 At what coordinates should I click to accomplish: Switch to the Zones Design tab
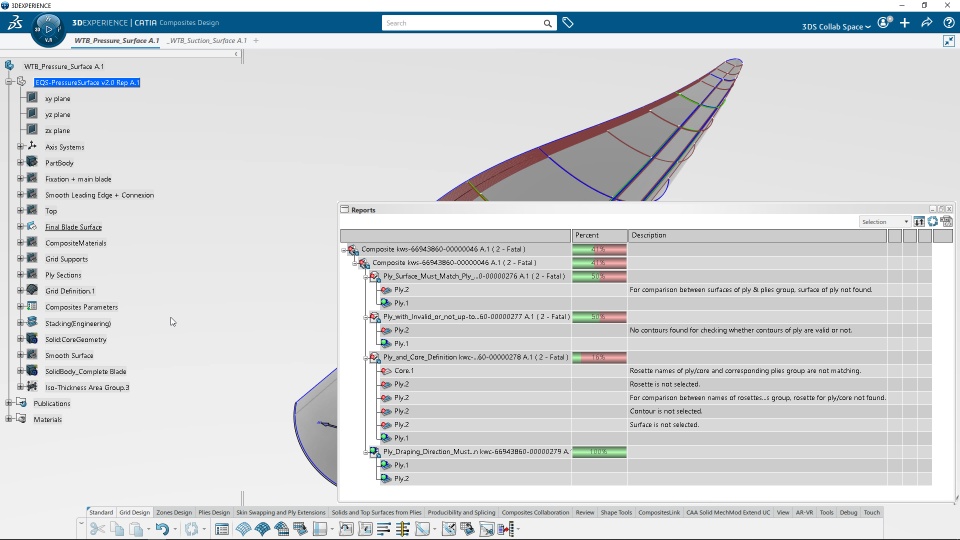click(x=174, y=512)
